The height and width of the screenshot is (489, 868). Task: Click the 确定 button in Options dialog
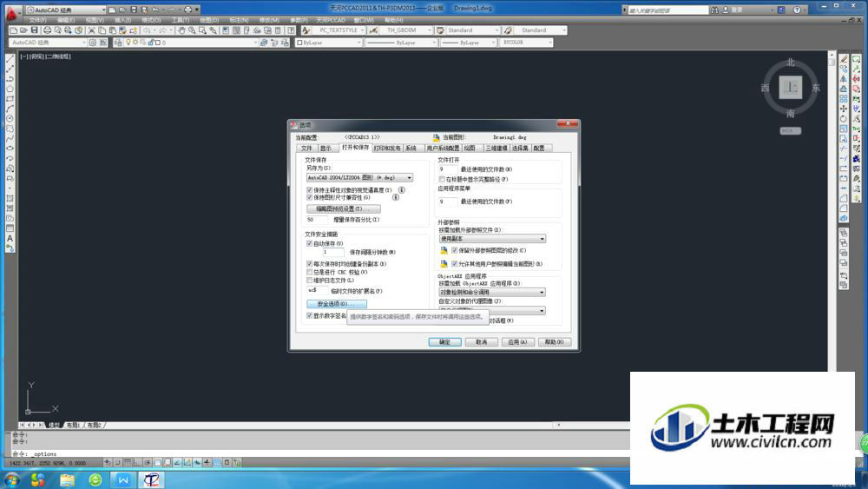pyautogui.click(x=444, y=342)
